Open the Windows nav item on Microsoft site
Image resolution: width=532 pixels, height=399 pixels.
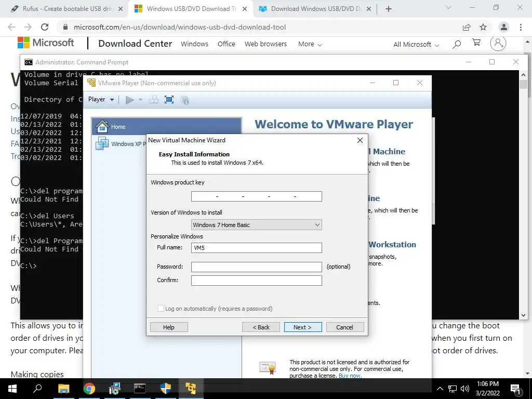pos(194,44)
